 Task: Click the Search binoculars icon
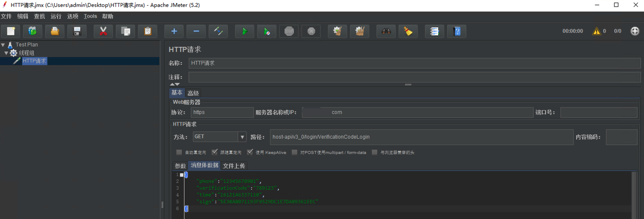(386, 31)
